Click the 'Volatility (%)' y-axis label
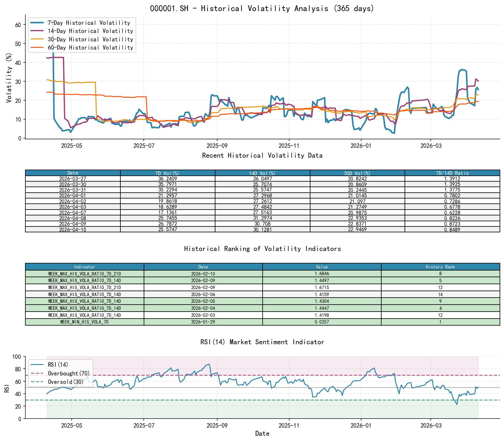The image size is (504, 441). [x=9, y=78]
